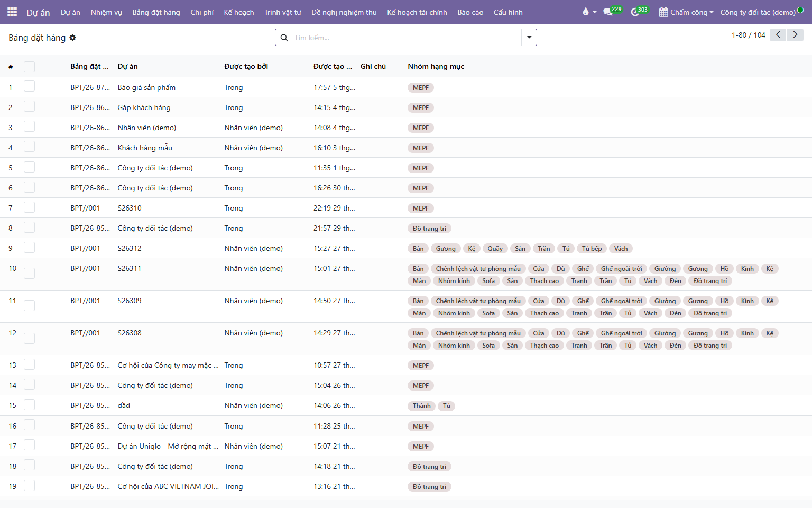Viewport: 812px width, 508px height.
Task: Sort by Nhóm hàng mục column header
Action: pos(436,66)
